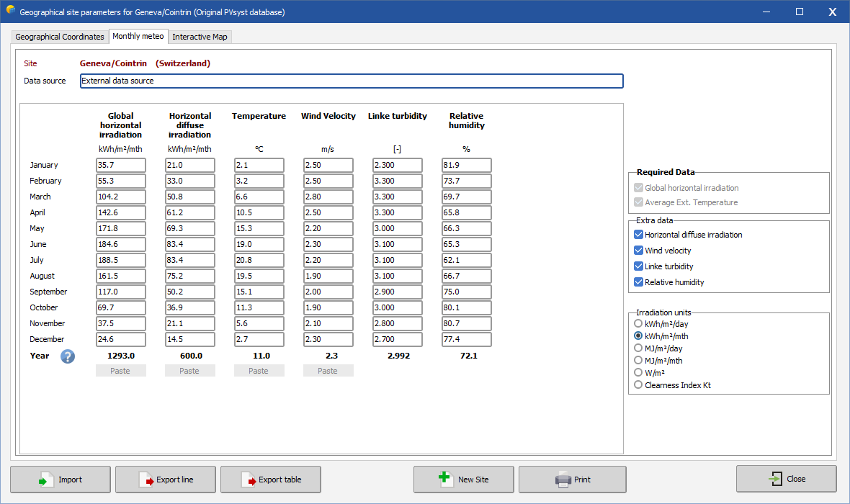Edit May Linke turbidity field 3.000
Viewport: 850px width, 504px height.
[x=398, y=228]
